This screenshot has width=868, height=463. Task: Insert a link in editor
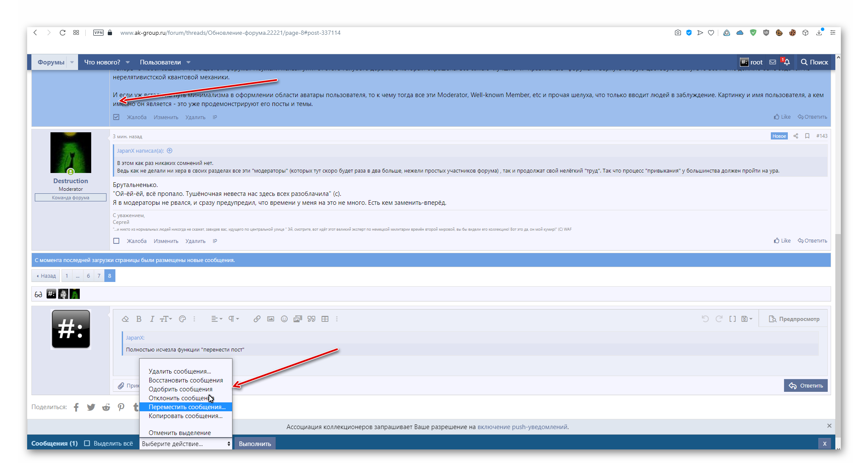pos(257,319)
